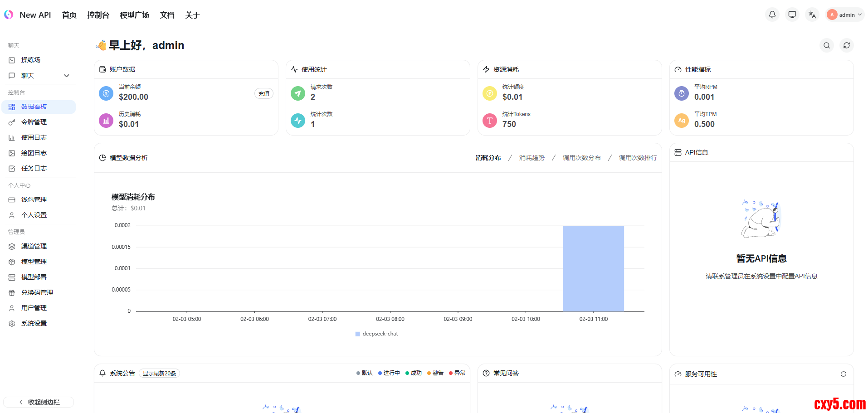Expand the 聊天 sidebar submenu
This screenshot has width=868, height=413.
67,76
